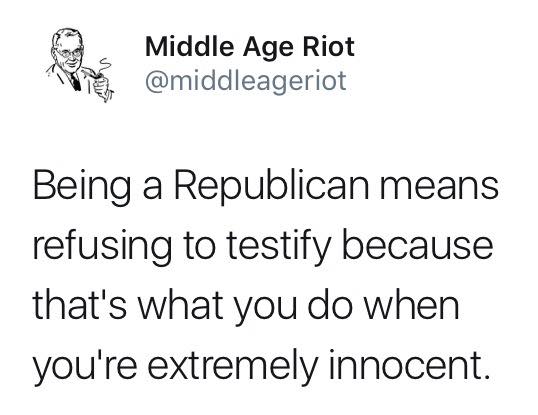Open the @middleageriot handle link

point(246,81)
